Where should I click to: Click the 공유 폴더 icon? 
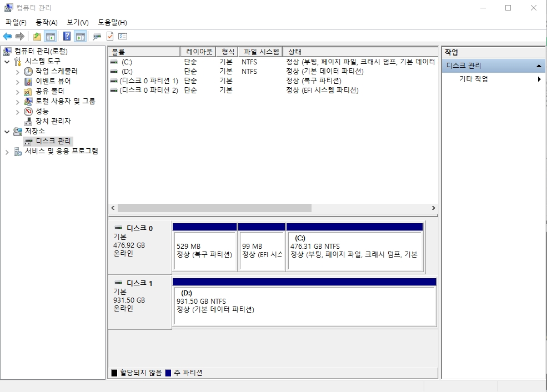(x=28, y=92)
